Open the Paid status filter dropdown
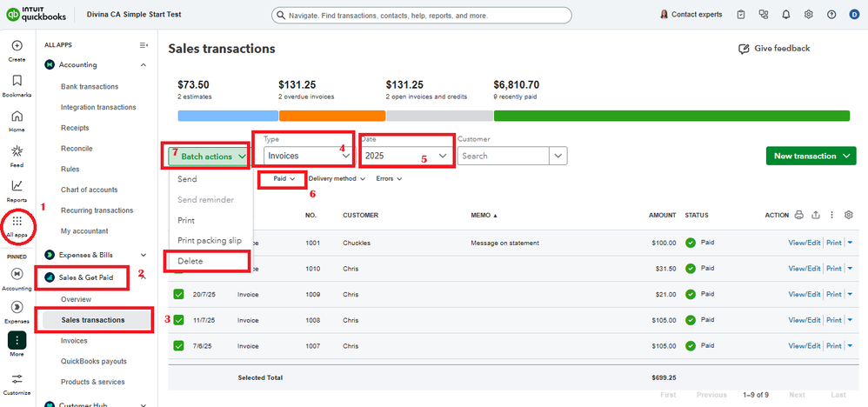The width and height of the screenshot is (868, 407). tap(284, 179)
